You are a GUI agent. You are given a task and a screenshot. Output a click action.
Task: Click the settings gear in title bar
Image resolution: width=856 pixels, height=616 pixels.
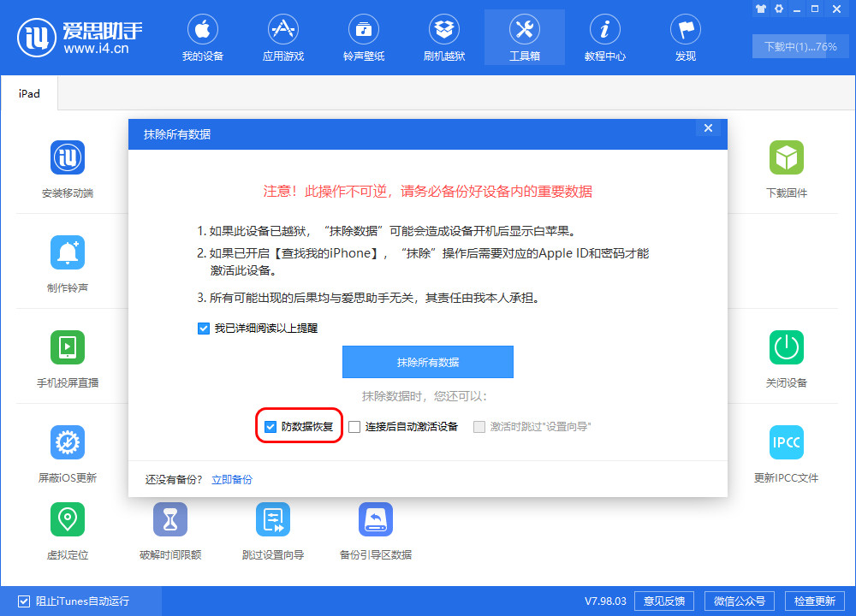point(778,9)
